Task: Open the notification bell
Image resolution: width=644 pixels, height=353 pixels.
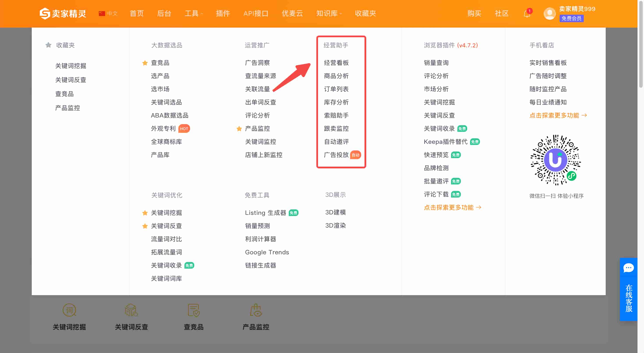Action: pos(527,14)
